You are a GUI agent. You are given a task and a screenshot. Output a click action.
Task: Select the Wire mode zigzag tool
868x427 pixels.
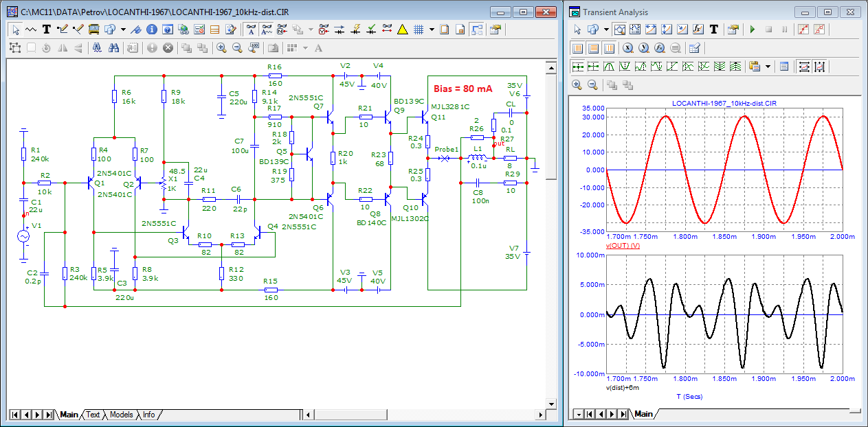(x=31, y=30)
